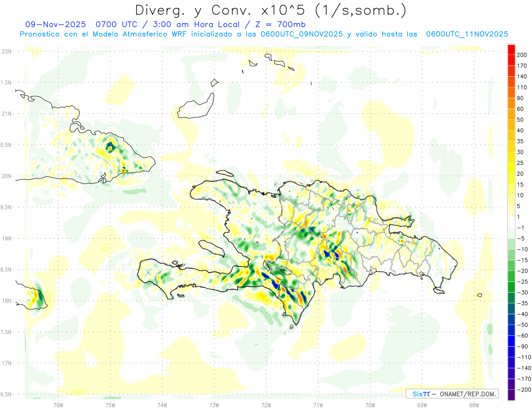This screenshot has width=532, height=411.
Task: Click the latitude label "21N"
Action: 6,114
